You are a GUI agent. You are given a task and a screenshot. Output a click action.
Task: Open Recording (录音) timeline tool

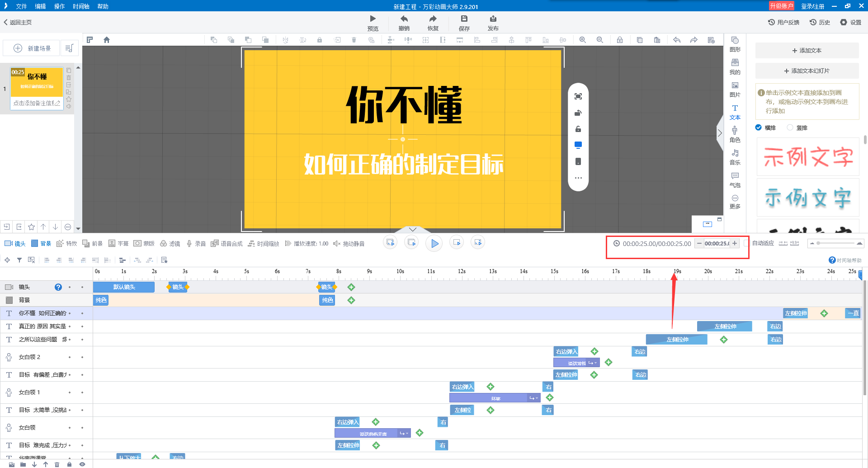tap(196, 244)
